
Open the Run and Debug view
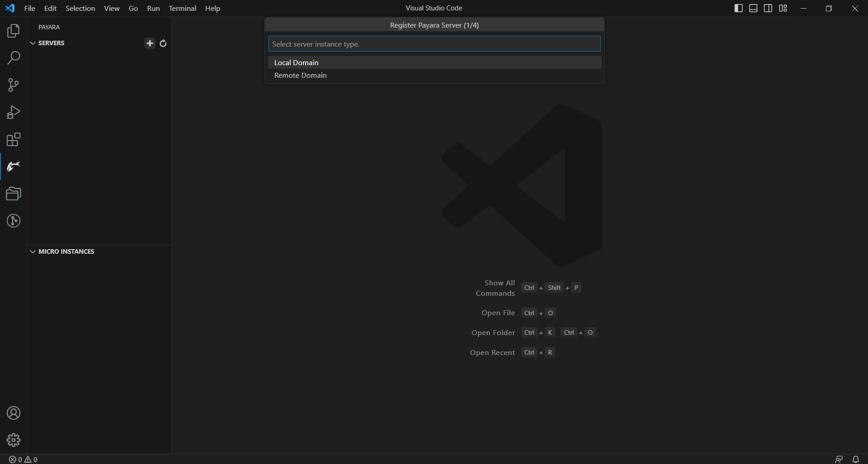tap(14, 112)
